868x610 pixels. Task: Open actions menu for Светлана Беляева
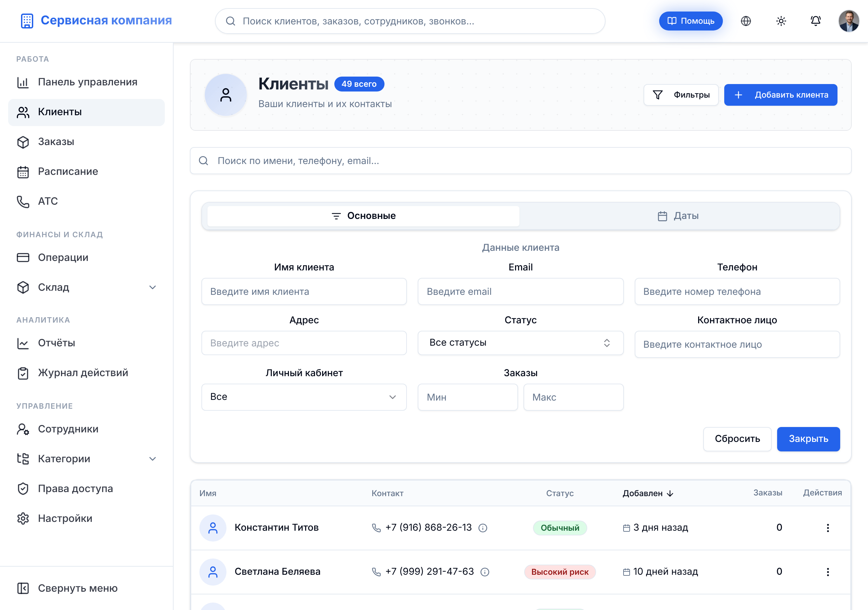(828, 572)
